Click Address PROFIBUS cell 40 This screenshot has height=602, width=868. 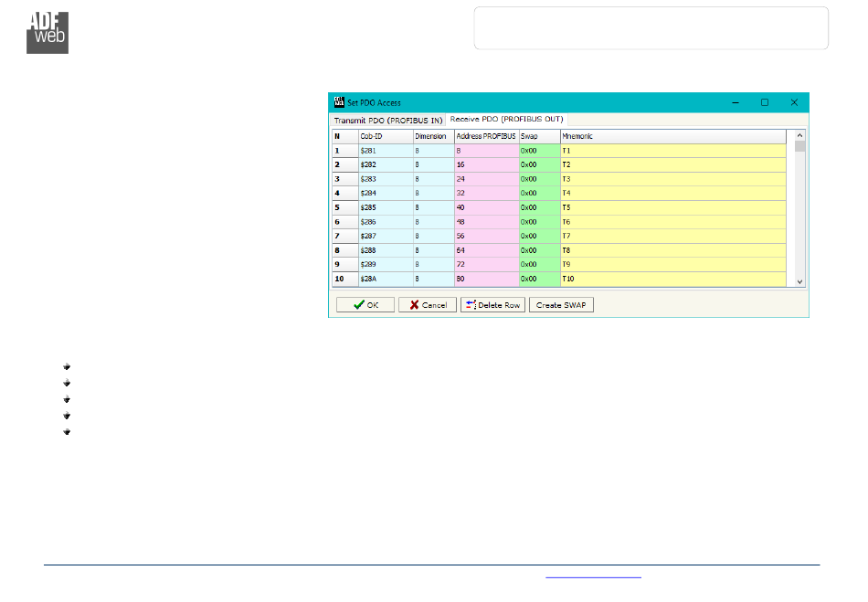(487, 207)
